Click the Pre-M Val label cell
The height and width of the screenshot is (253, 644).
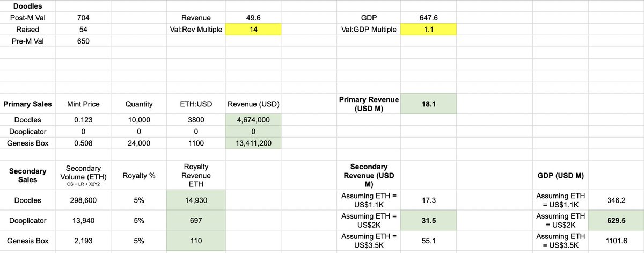click(x=28, y=41)
